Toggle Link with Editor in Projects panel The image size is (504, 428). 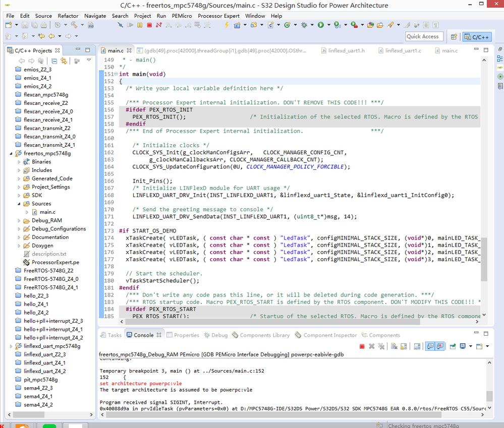[x=64, y=61]
